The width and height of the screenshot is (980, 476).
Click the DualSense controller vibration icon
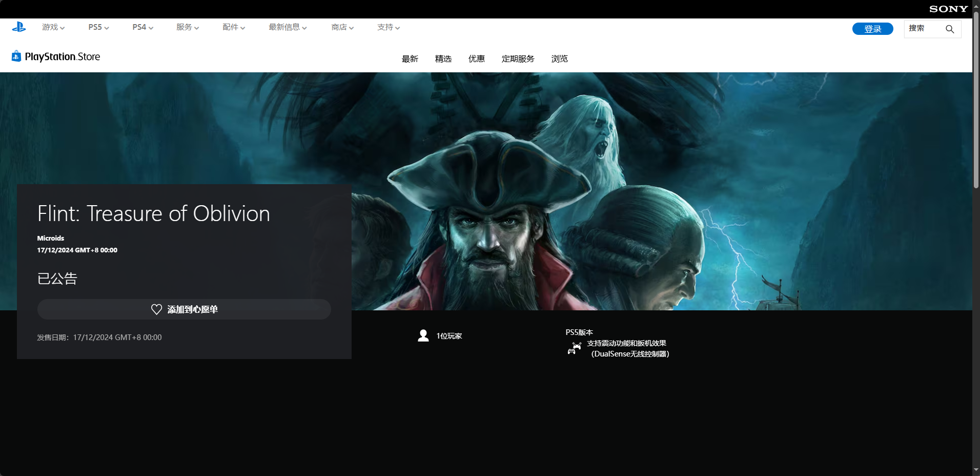click(574, 348)
